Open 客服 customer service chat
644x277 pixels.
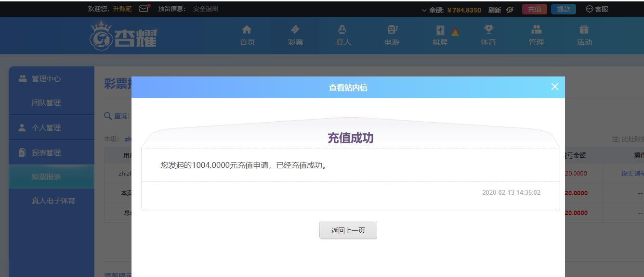tap(597, 9)
